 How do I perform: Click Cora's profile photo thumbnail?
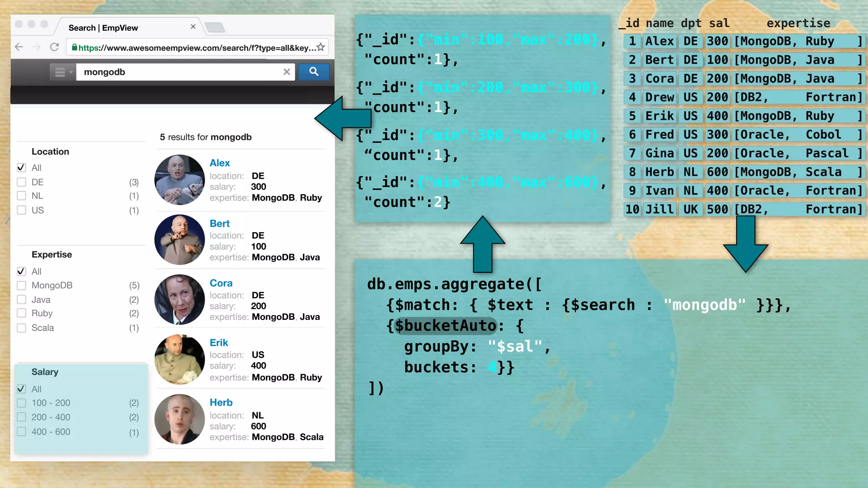click(180, 299)
